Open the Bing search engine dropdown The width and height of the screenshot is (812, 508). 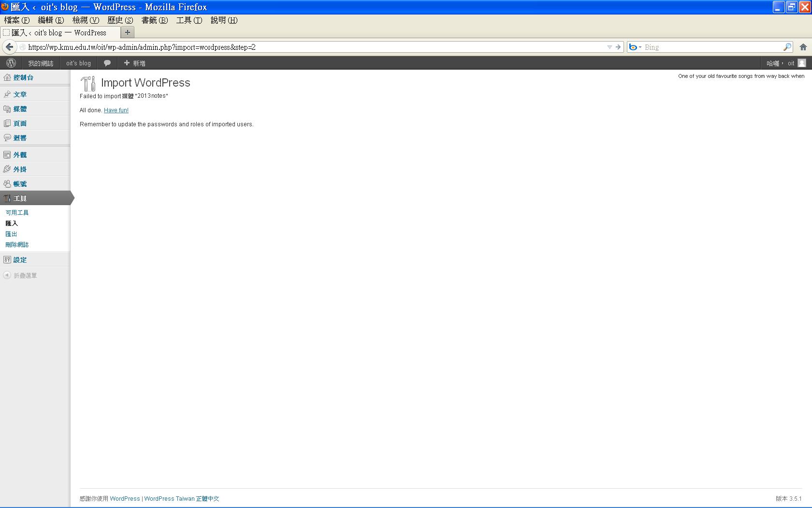(x=635, y=47)
